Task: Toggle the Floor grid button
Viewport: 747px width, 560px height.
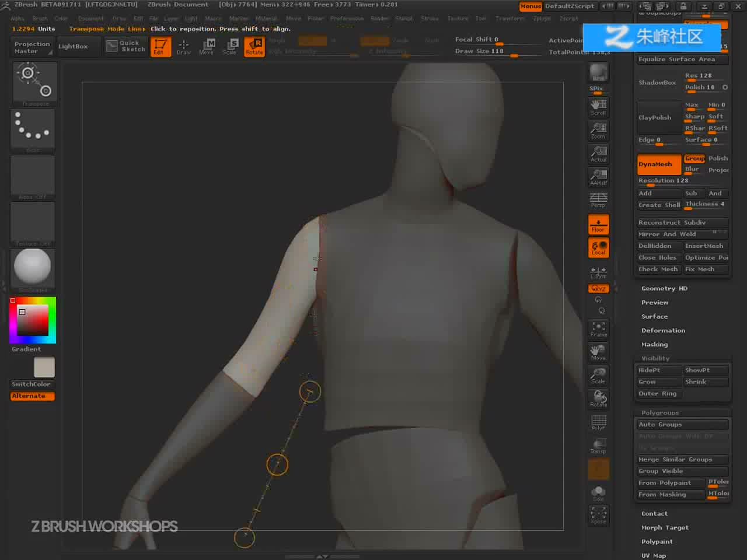Action: pyautogui.click(x=598, y=224)
